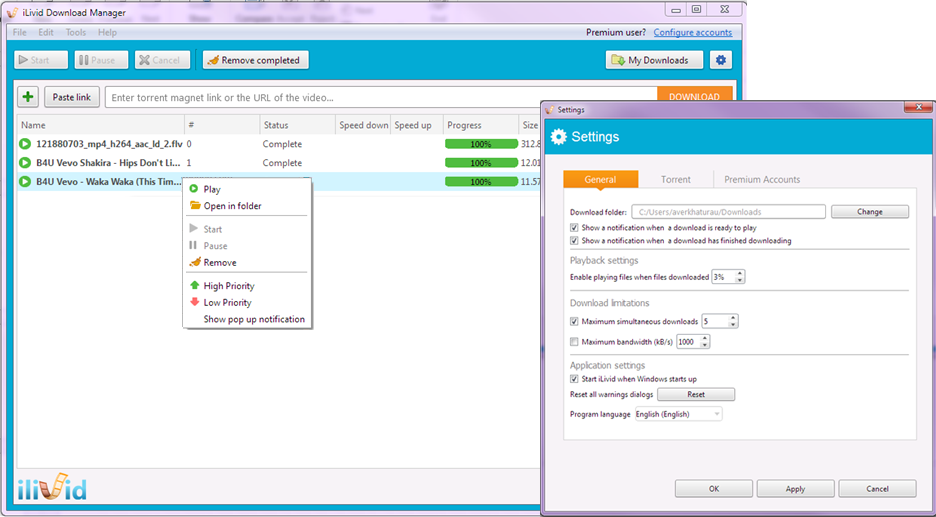Click the playback percentage 3% stepper arrows
The width and height of the screenshot is (936, 517).
click(x=740, y=277)
